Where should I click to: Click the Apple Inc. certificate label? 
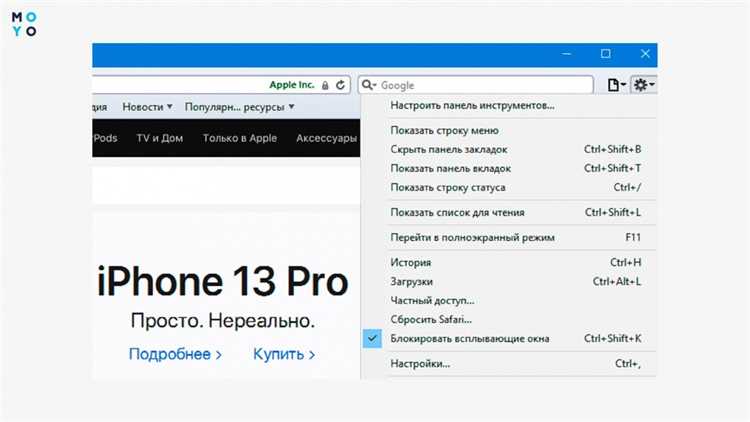pos(292,85)
